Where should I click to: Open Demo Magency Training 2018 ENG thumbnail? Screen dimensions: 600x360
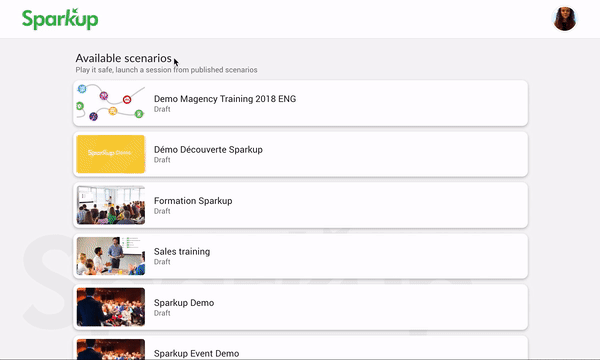111,103
